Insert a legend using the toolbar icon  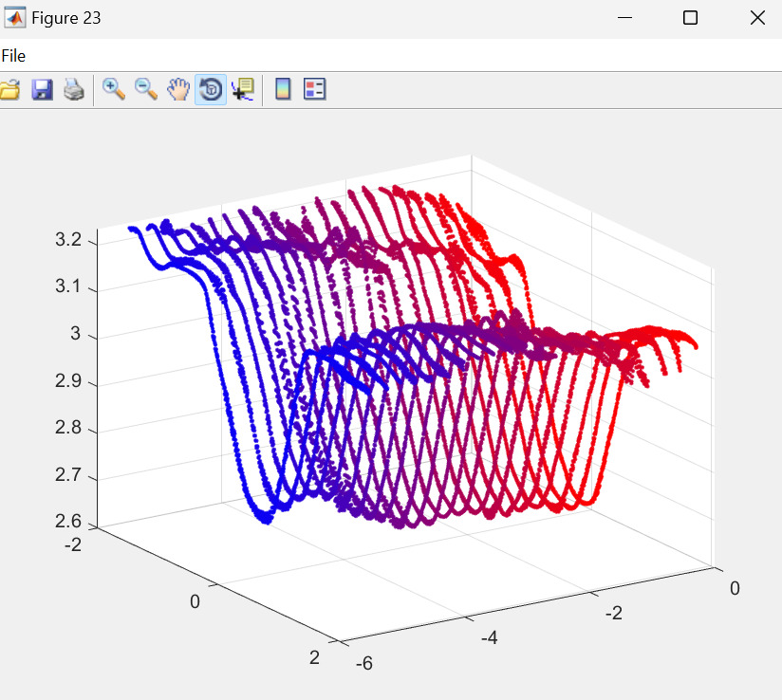click(314, 90)
